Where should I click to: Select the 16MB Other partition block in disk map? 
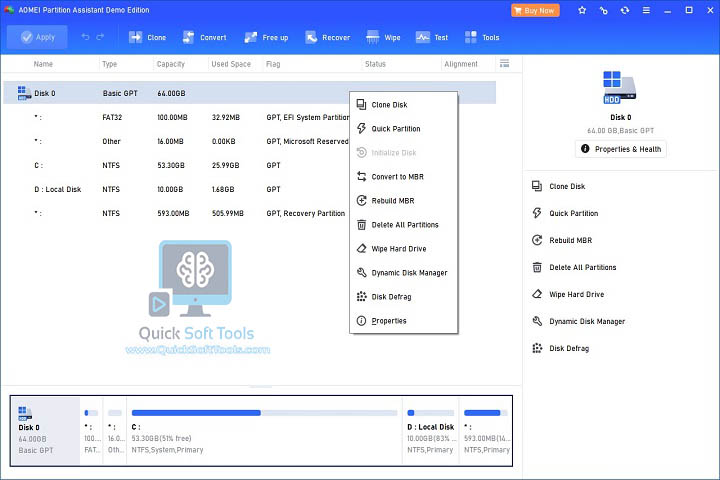[115, 430]
